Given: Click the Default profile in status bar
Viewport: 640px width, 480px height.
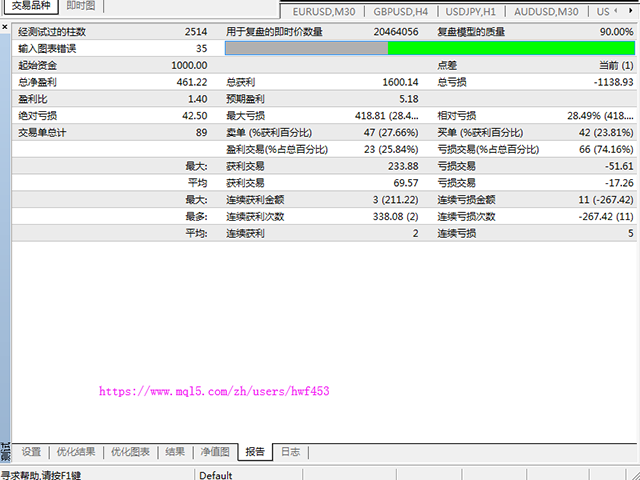Looking at the screenshot, I should (216, 475).
